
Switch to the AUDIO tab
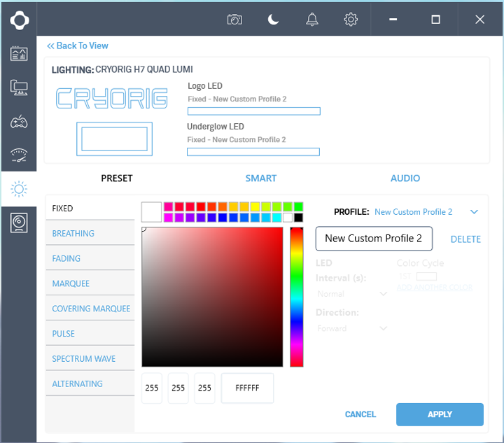click(x=405, y=178)
